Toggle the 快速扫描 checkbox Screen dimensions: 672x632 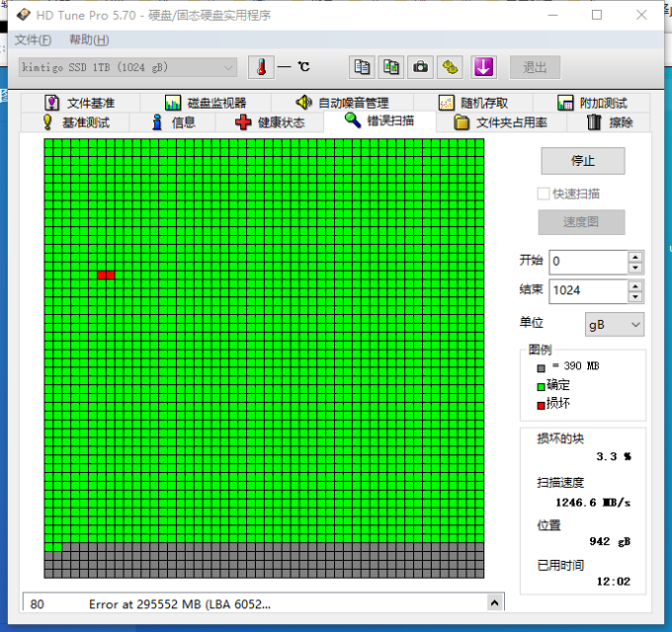[543, 194]
